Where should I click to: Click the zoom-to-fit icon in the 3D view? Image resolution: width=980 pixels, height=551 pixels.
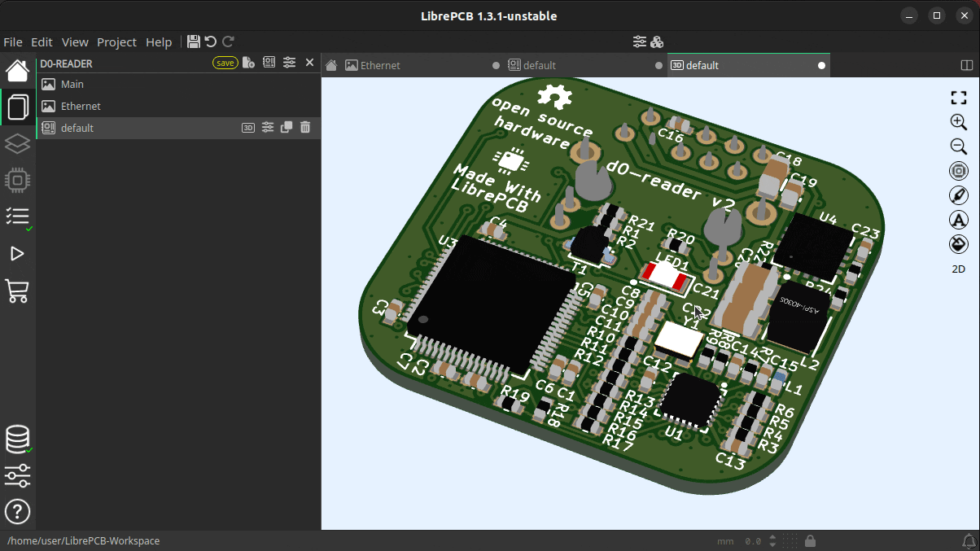(959, 98)
